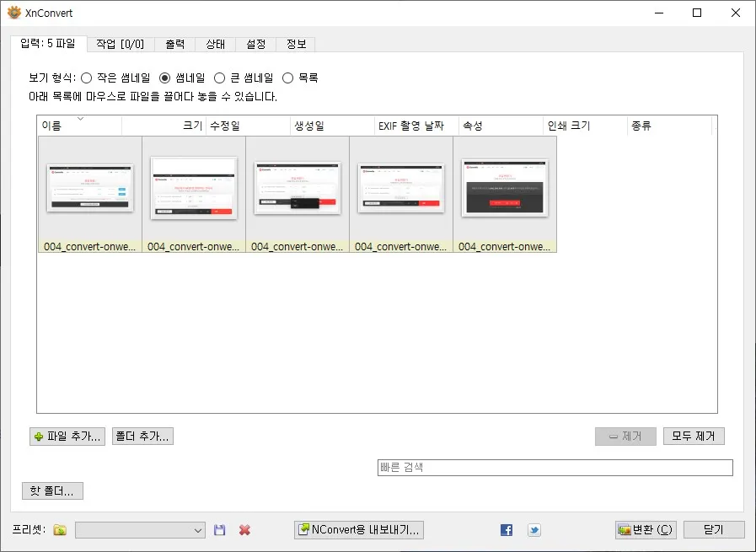Switch to the 상태 tab
The image size is (756, 552).
coord(215,45)
